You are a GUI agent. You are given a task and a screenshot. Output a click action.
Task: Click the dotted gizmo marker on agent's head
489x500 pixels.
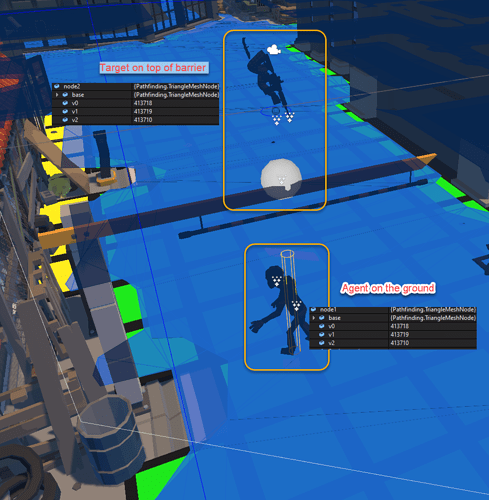coord(277,281)
